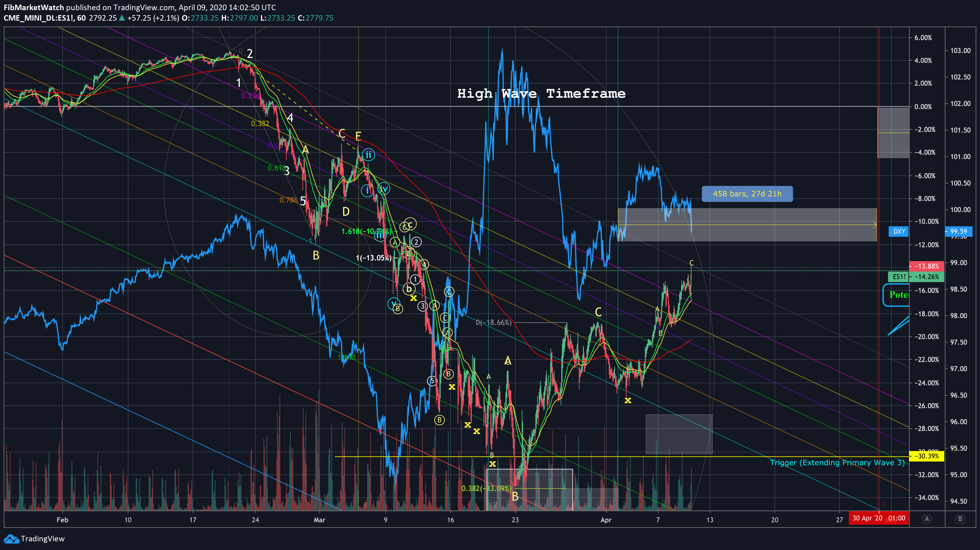Select the red 30 Apr '20 01:00 marker

click(878, 519)
